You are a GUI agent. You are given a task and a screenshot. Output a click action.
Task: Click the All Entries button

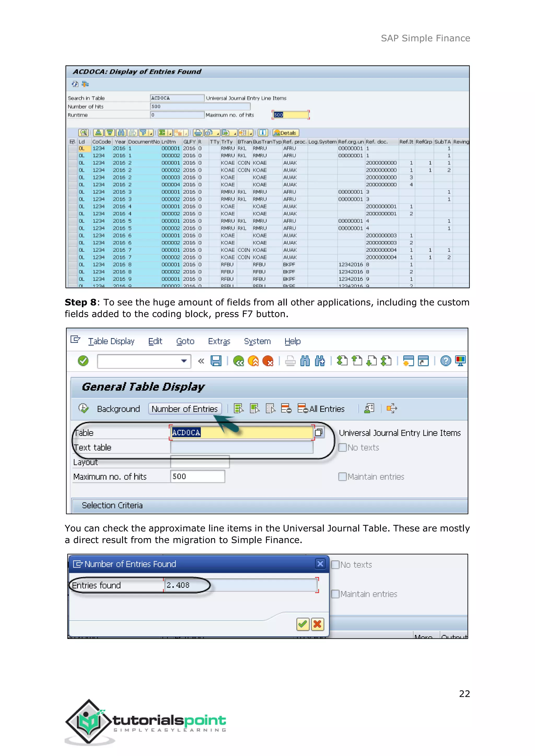tap(321, 409)
